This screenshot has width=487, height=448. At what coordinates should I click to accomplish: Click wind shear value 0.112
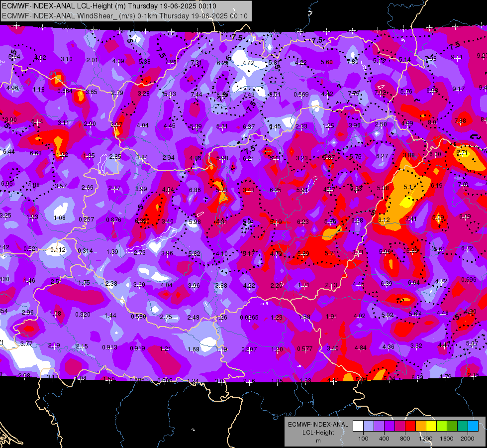[x=58, y=250]
